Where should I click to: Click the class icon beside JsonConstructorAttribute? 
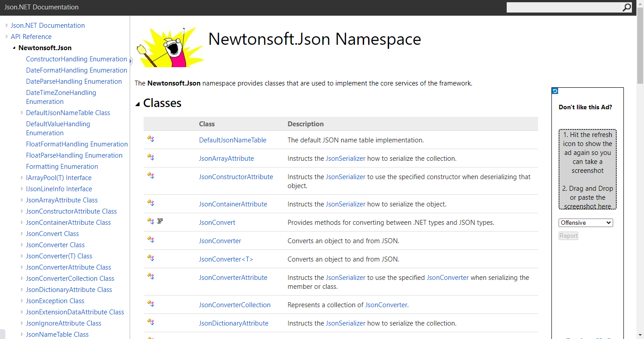click(x=151, y=176)
